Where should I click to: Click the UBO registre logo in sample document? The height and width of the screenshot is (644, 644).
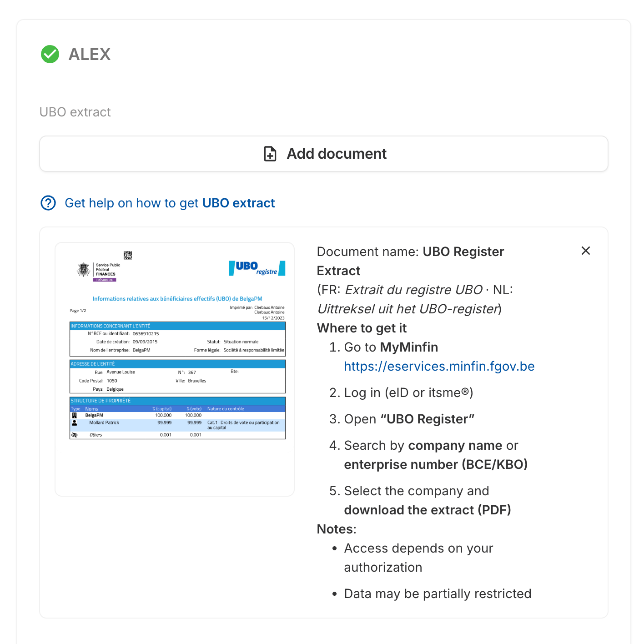257,268
